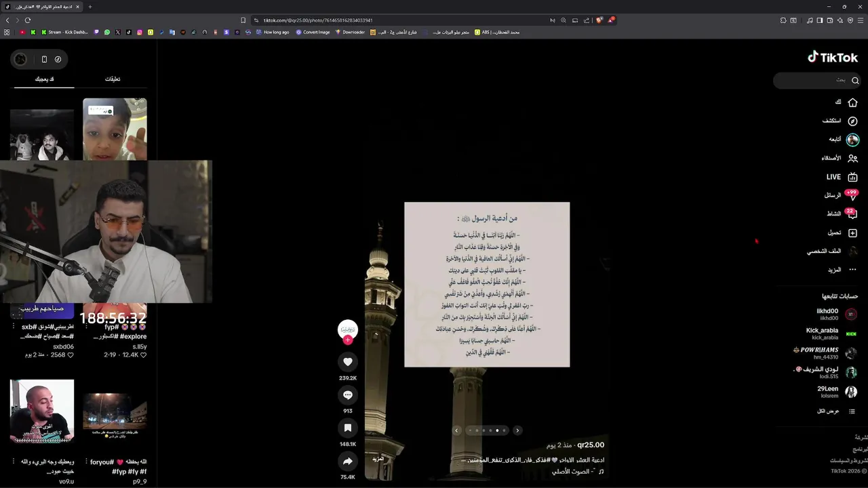Open followed account lodi.515
Image resolution: width=868 pixels, height=488 pixels.
click(x=826, y=372)
